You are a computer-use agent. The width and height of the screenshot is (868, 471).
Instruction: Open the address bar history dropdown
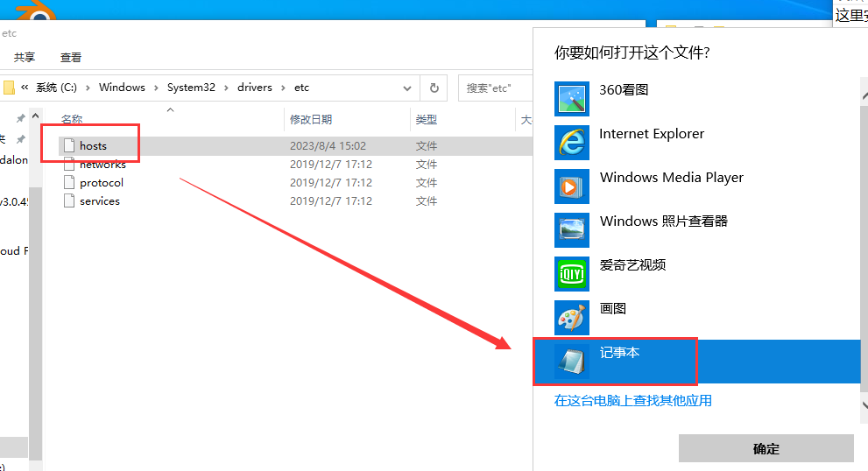[407, 88]
